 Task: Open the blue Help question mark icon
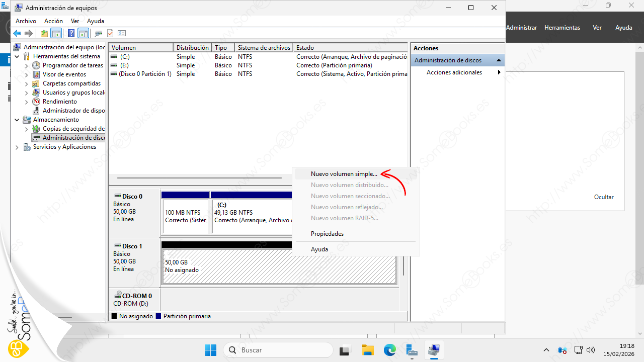pos(71,34)
